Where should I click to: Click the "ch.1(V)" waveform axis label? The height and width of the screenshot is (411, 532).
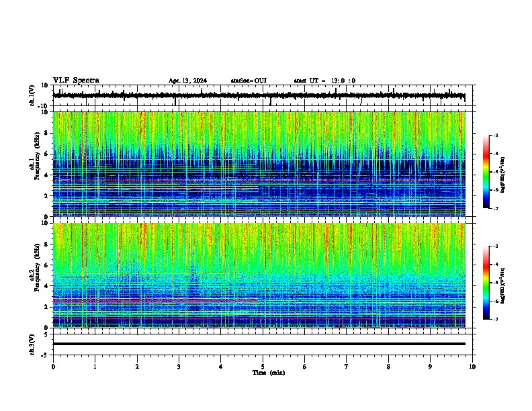[32, 95]
